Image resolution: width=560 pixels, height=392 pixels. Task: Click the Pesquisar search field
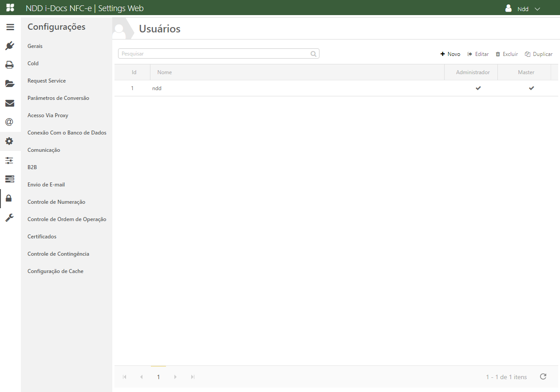coord(215,54)
